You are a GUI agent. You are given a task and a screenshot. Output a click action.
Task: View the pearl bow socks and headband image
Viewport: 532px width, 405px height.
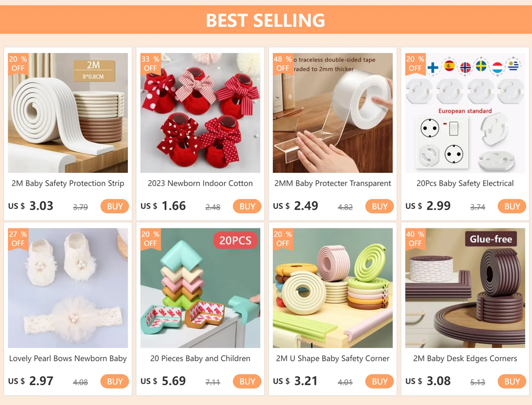68,288
